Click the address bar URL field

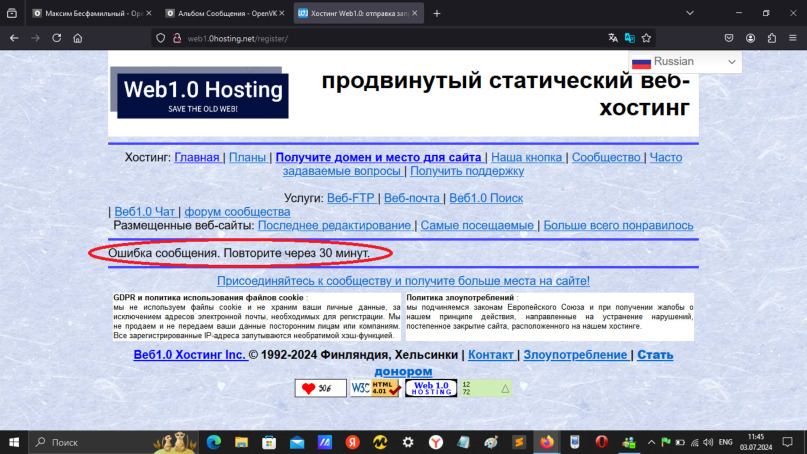[x=390, y=38]
